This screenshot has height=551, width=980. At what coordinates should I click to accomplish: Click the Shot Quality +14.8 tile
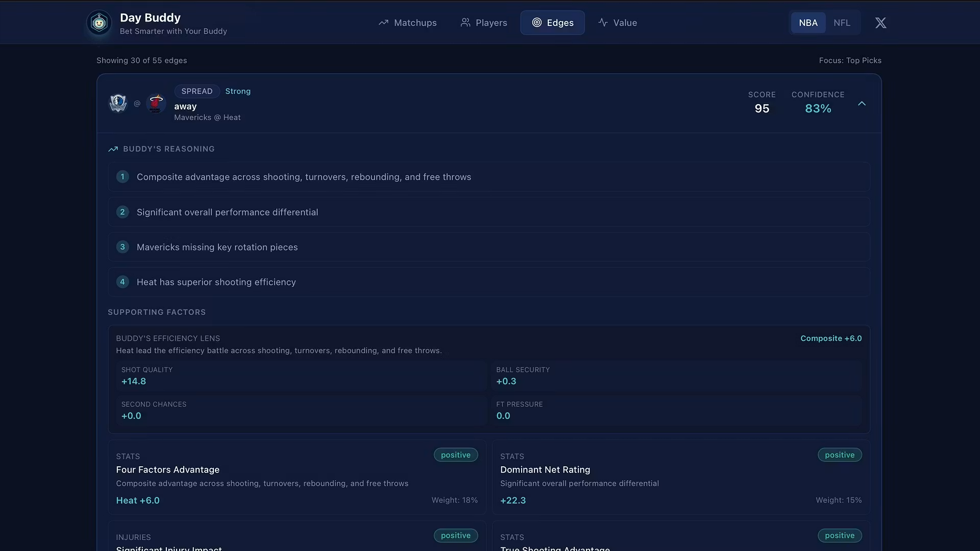coord(301,376)
